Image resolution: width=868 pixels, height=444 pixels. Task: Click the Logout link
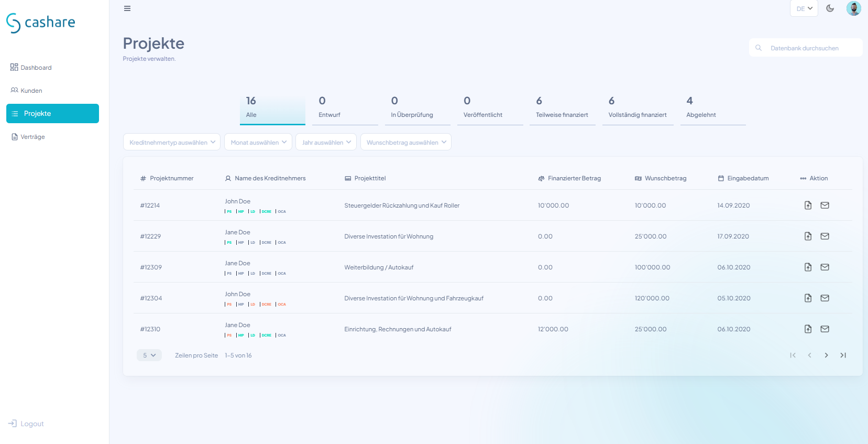pyautogui.click(x=26, y=424)
